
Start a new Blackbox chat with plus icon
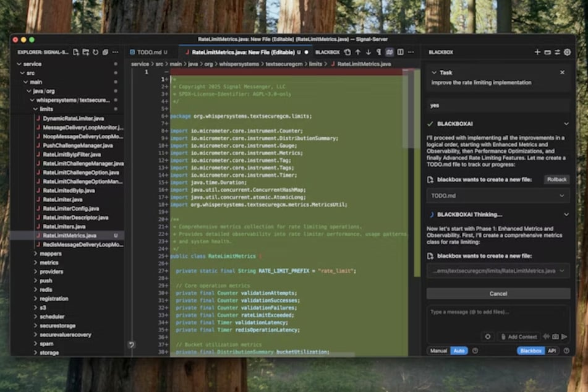[537, 53]
